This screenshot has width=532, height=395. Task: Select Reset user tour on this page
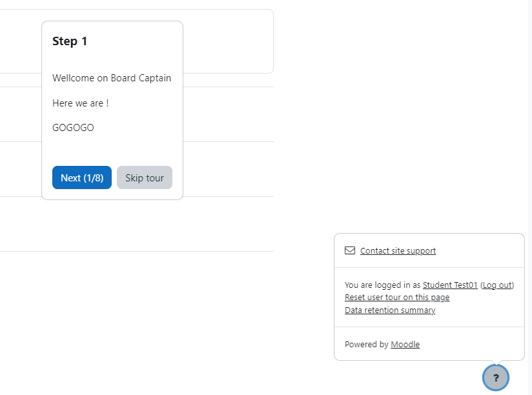tap(397, 298)
